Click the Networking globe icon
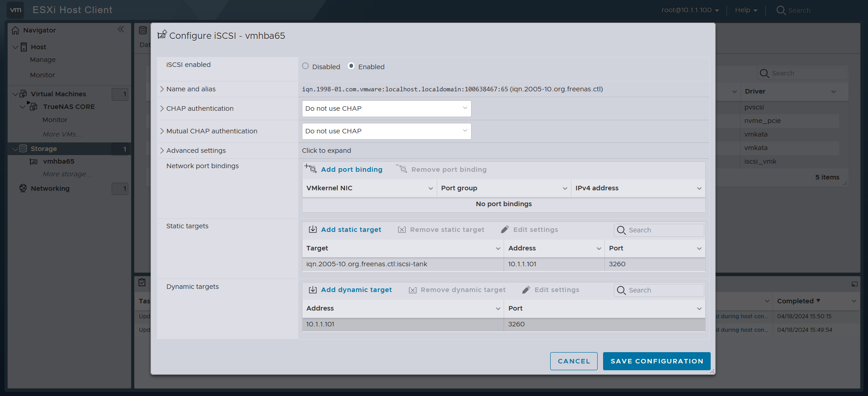The width and height of the screenshot is (868, 396). 23,188
